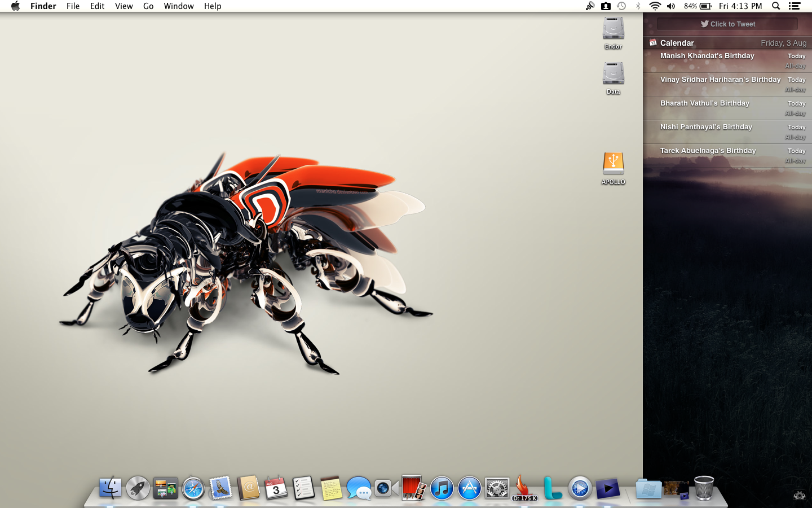Open Edit menu
The image size is (812, 508).
click(x=98, y=6)
